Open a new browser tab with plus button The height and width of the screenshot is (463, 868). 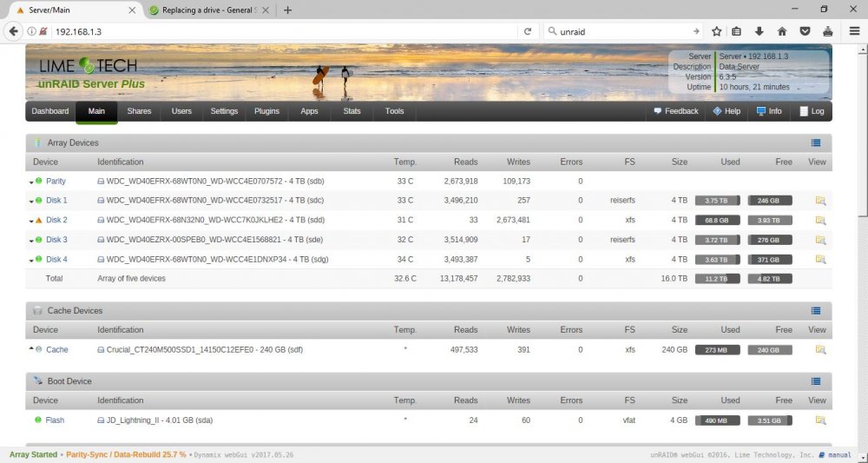point(287,10)
